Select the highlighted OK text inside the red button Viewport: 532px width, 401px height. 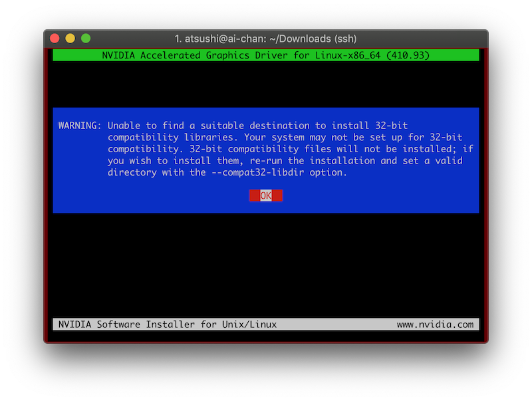[265, 196]
